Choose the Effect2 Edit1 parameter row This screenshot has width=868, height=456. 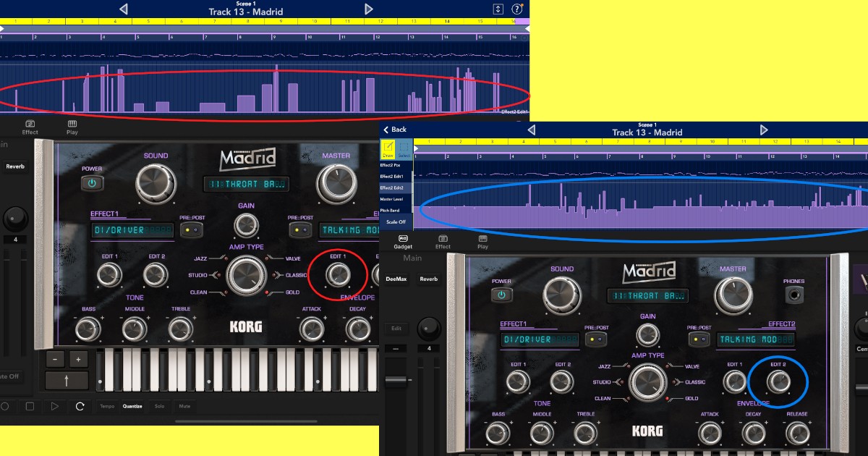pyautogui.click(x=396, y=177)
